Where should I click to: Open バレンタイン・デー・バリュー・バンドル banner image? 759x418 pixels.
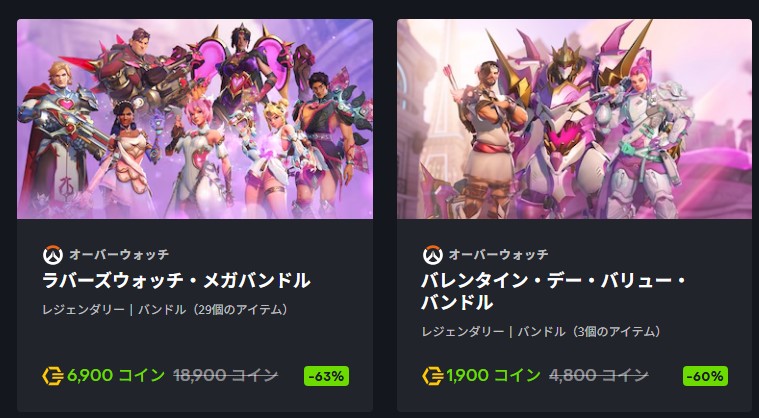[x=575, y=119]
